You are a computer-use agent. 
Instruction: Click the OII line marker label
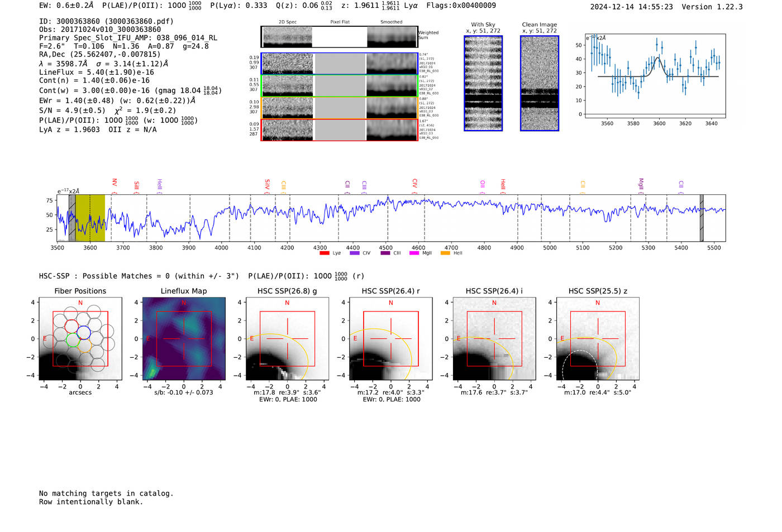tap(483, 184)
